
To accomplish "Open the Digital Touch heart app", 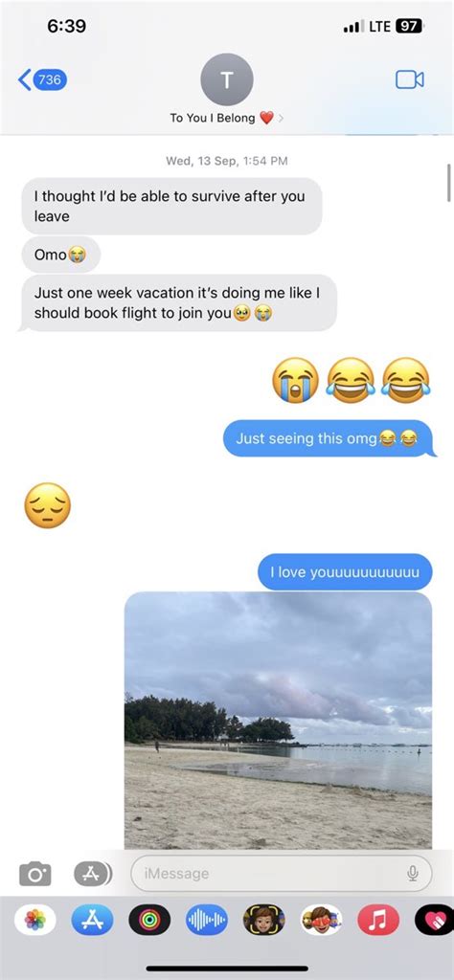I will click(x=435, y=920).
